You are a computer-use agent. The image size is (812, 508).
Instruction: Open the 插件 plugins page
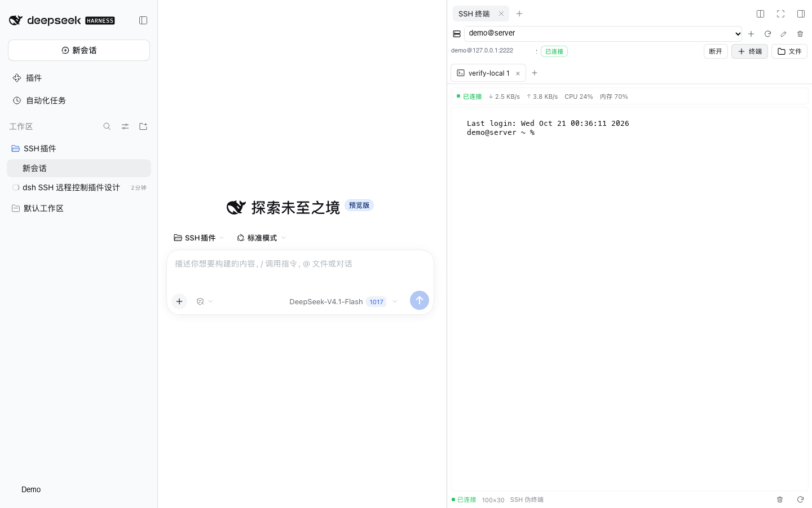point(79,78)
